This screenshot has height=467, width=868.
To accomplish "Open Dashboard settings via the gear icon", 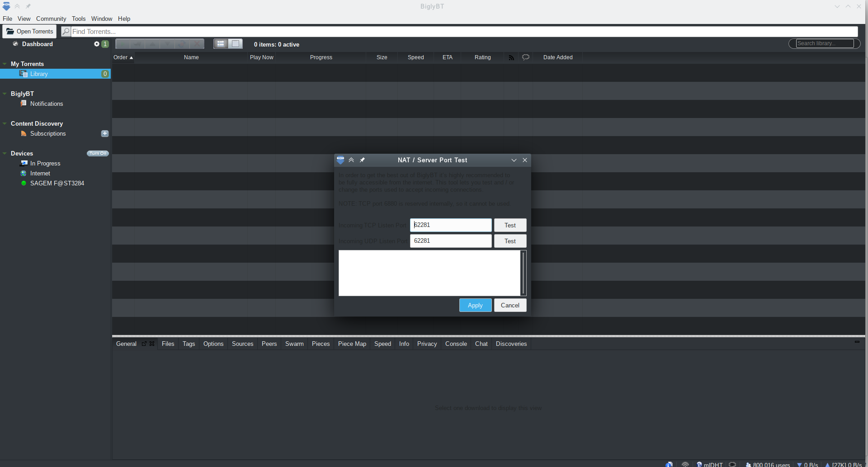I will (x=96, y=43).
